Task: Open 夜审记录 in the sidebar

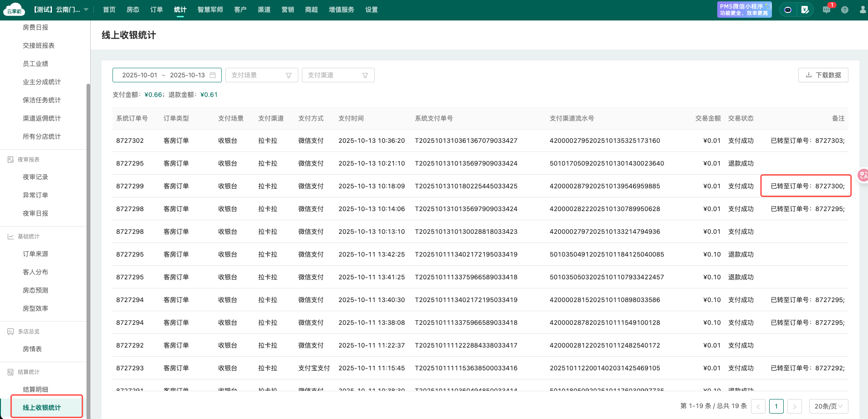Action: (x=36, y=177)
